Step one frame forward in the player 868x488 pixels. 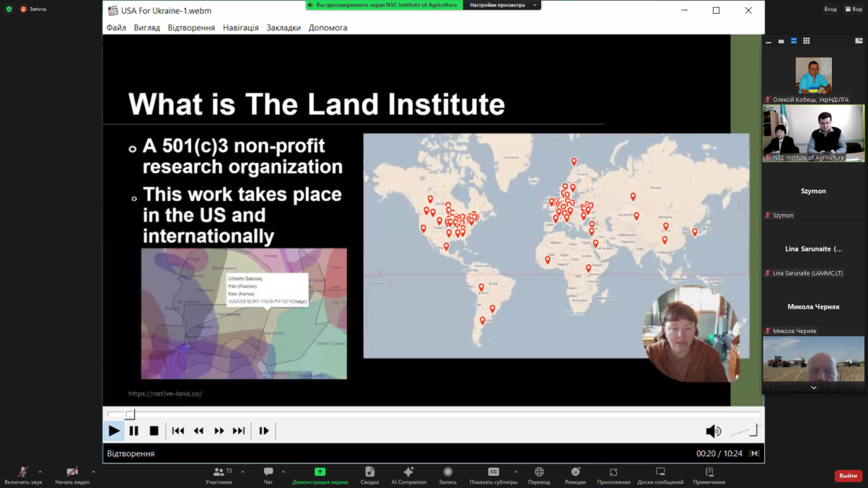[264, 431]
